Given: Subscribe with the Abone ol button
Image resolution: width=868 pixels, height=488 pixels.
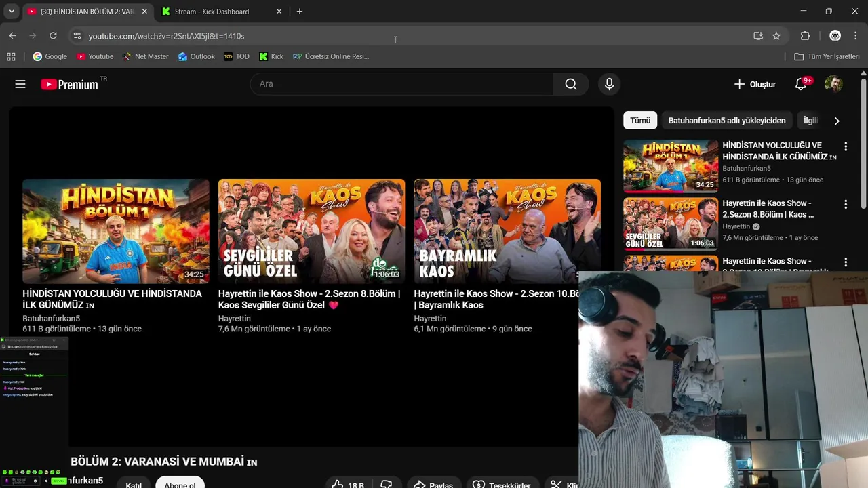Looking at the screenshot, I should (180, 484).
